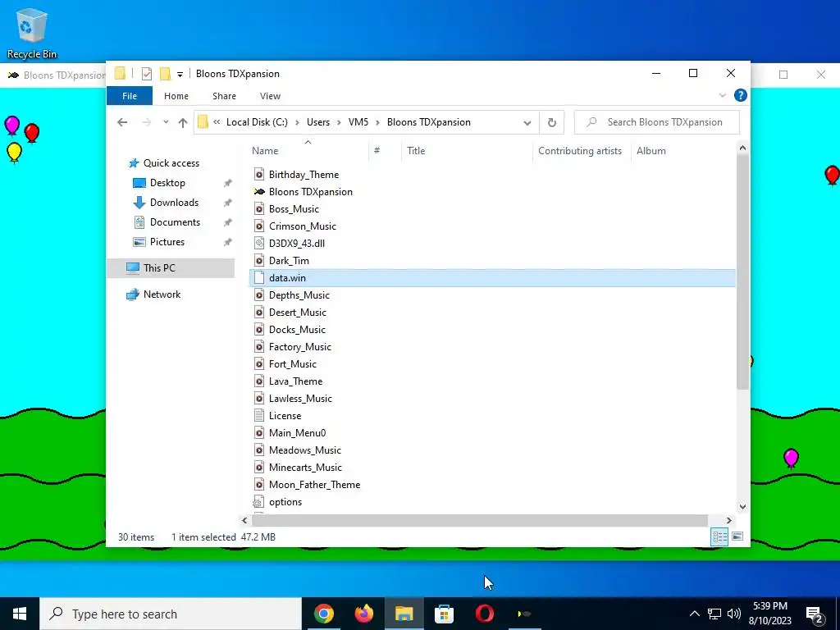Click the blue Help question mark icon

tap(741, 95)
